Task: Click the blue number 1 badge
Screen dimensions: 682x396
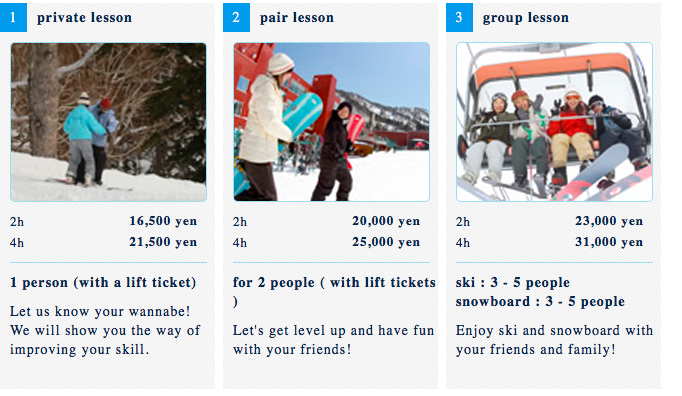Action: pyautogui.click(x=13, y=17)
